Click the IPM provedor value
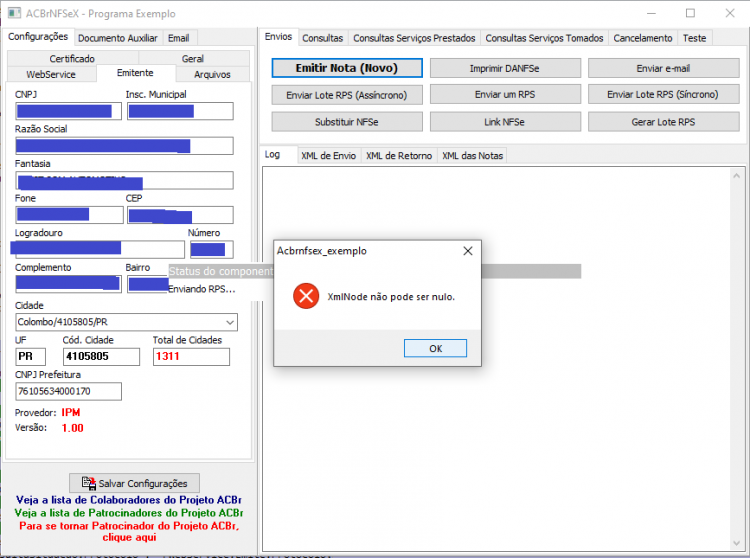Viewport: 750px width, 558px height. (71, 412)
